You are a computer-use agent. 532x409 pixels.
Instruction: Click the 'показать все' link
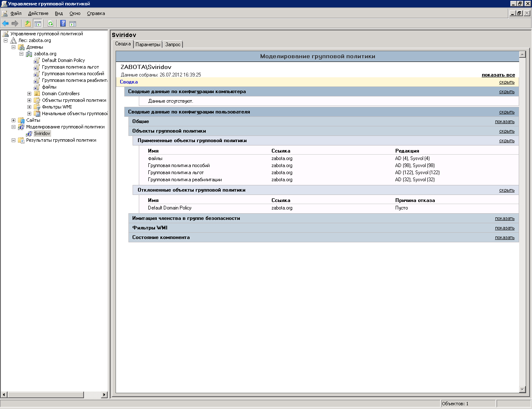(498, 75)
